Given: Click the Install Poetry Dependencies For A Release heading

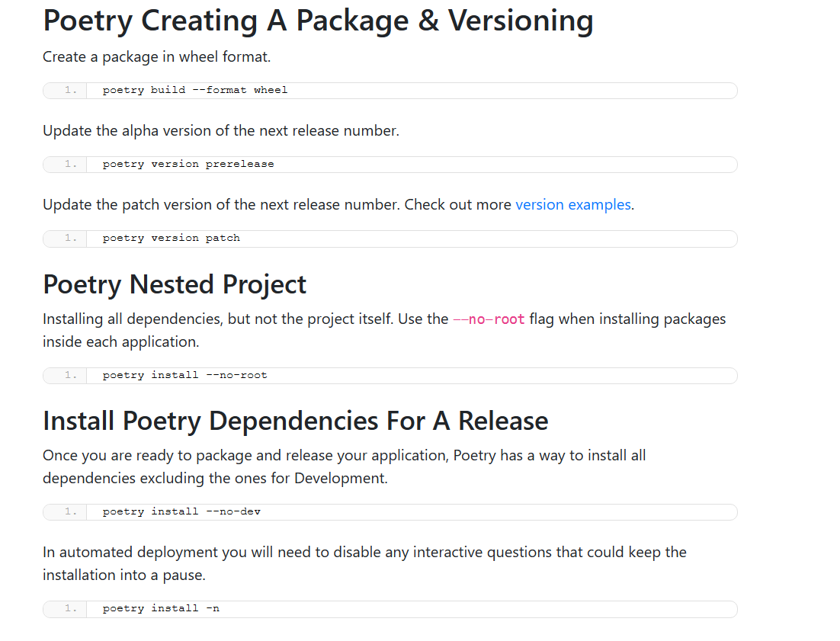Looking at the screenshot, I should [296, 421].
